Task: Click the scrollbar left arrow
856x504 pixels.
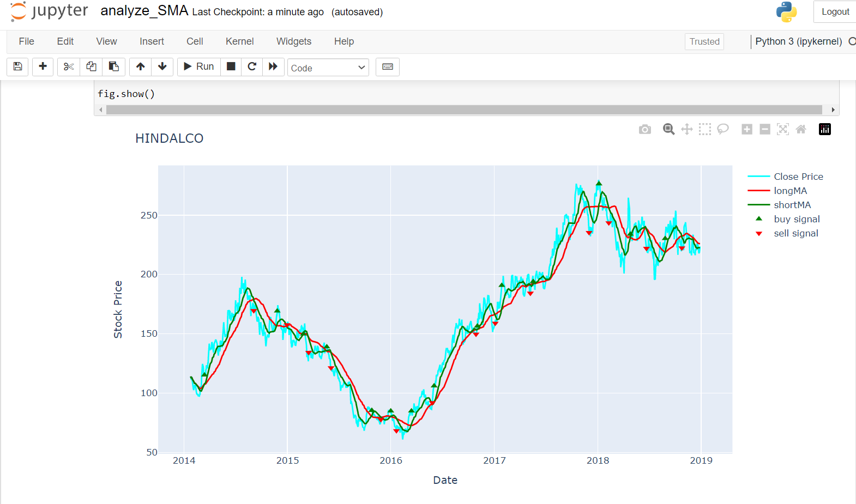Action: (101, 110)
